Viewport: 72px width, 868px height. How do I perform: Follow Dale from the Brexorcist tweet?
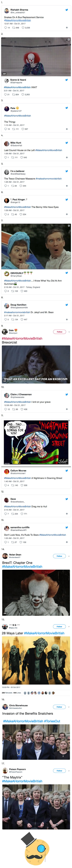coord(59,332)
